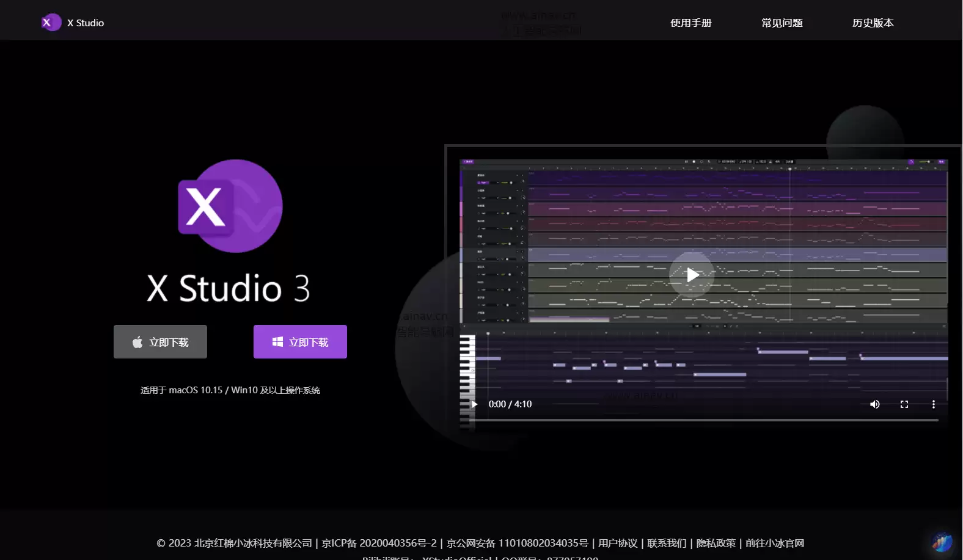Click the floating assistant icon at bottom right
963x560 pixels.
pos(942,542)
